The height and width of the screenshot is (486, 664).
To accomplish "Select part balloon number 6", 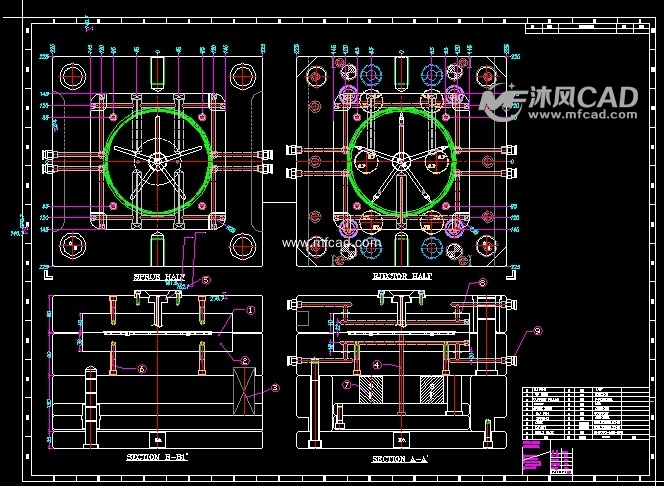I will 142,369.
